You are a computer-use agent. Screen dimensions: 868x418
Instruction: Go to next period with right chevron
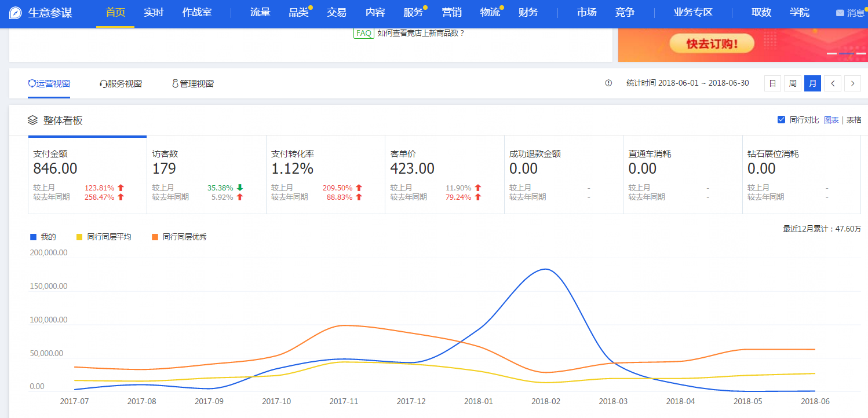(x=852, y=83)
